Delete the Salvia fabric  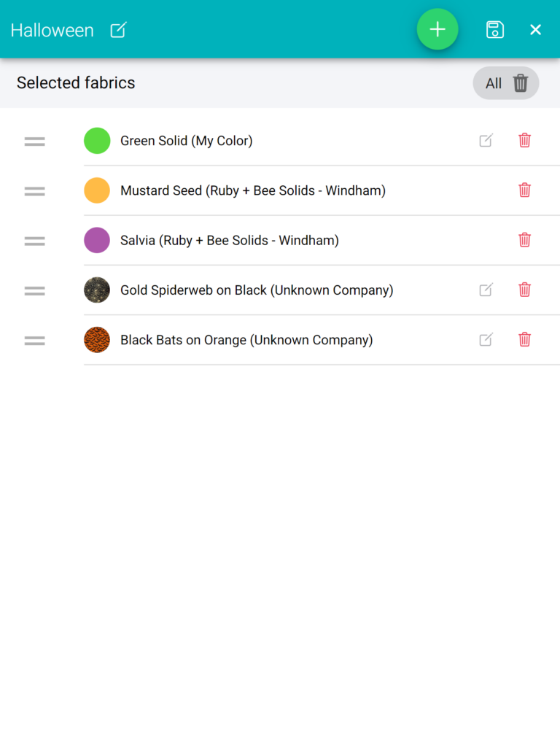(524, 240)
